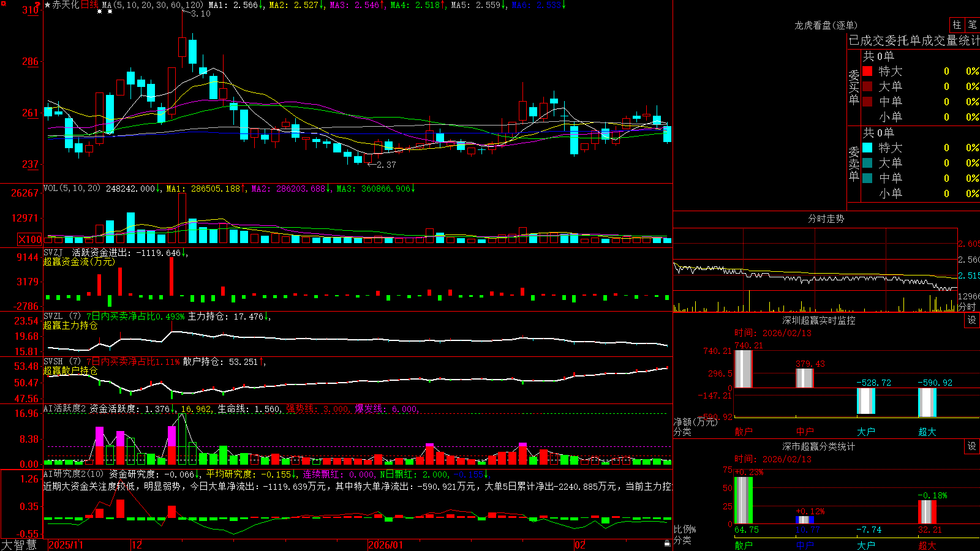The height and width of the screenshot is (551, 980).
Task: Click the 12 month marker on the timeline
Action: click(x=137, y=545)
